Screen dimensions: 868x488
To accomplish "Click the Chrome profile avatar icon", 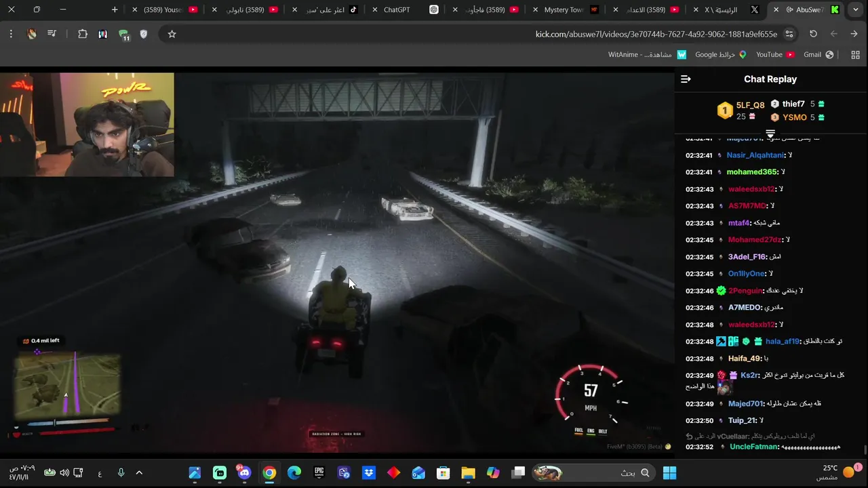I will click(31, 34).
